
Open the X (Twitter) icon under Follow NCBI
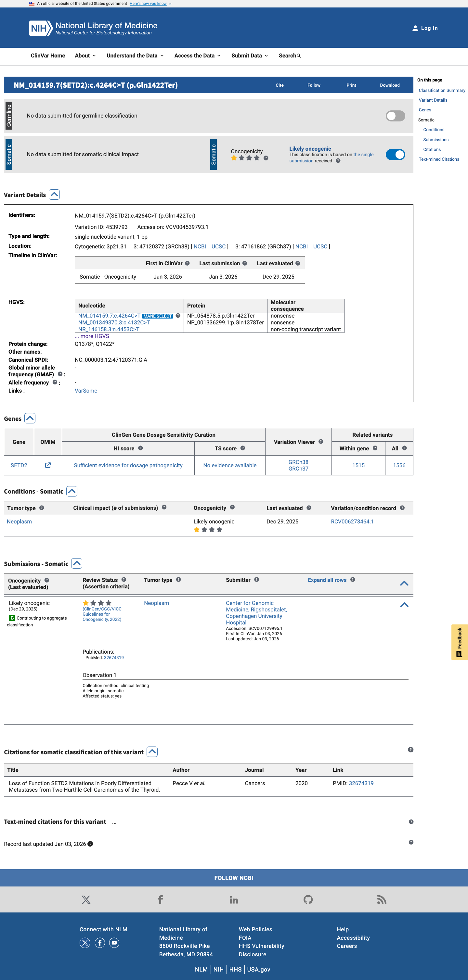pyautogui.click(x=86, y=900)
